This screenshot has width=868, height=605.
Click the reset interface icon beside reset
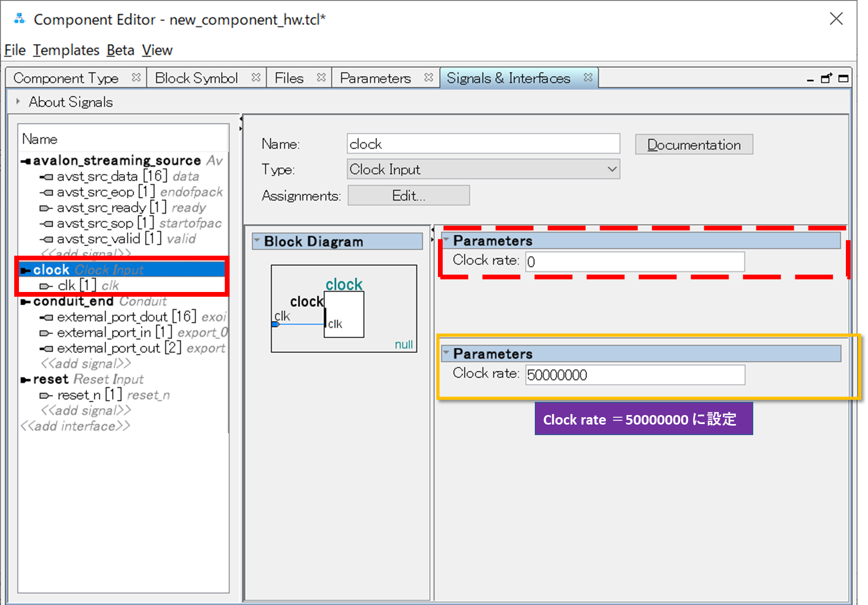pyautogui.click(x=24, y=379)
